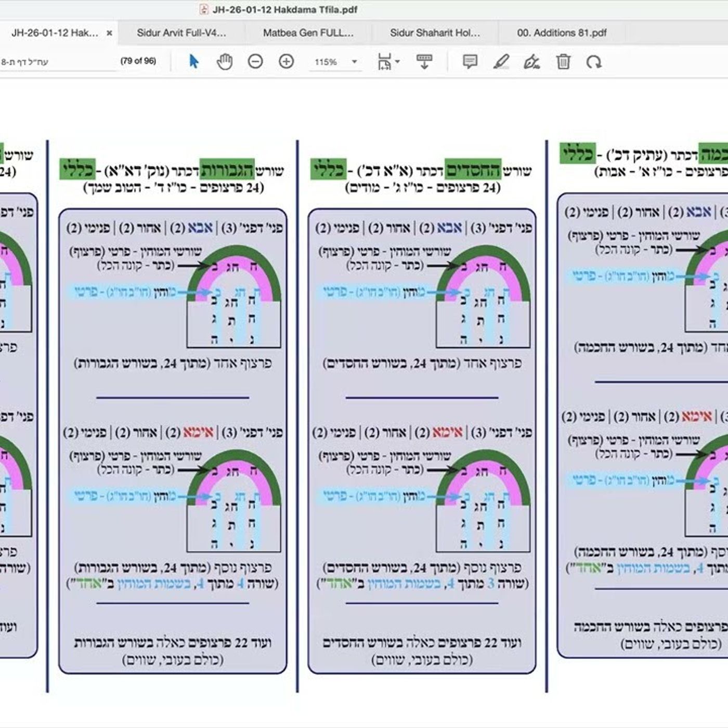Switch to the Sidur Arvit Full-V4 tab
The image size is (728, 728).
181,33
